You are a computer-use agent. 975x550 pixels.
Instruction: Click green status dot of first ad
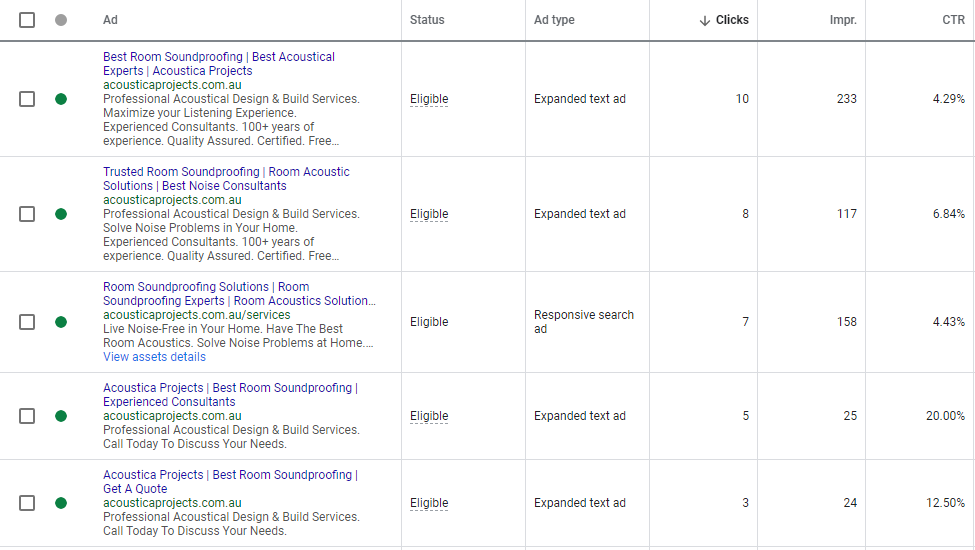click(61, 99)
